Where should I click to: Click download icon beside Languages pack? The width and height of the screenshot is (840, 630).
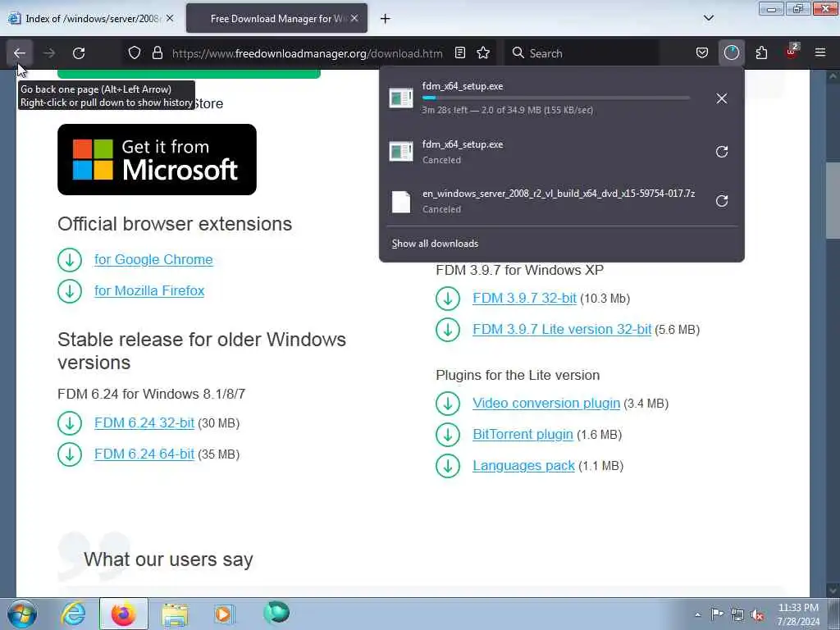pyautogui.click(x=448, y=466)
